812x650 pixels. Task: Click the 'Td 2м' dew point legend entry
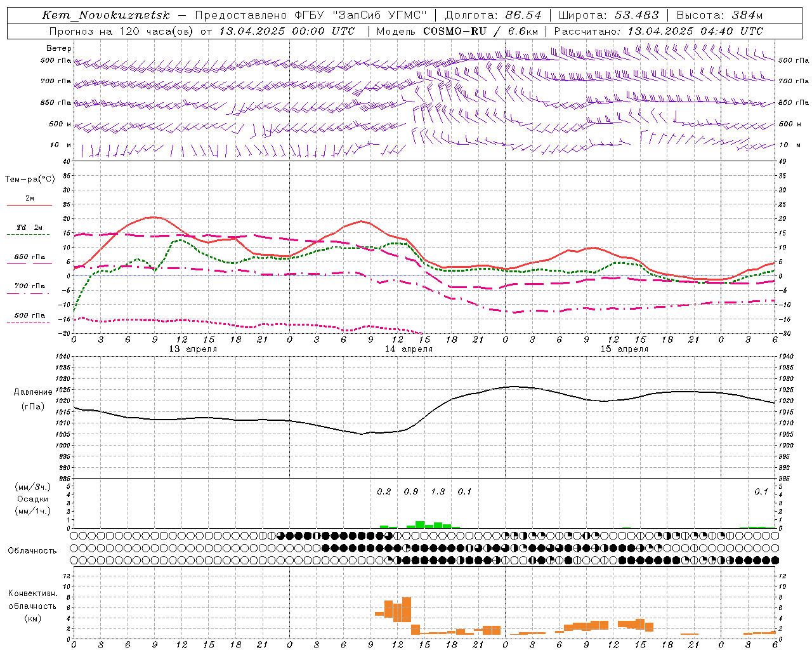tap(29, 227)
